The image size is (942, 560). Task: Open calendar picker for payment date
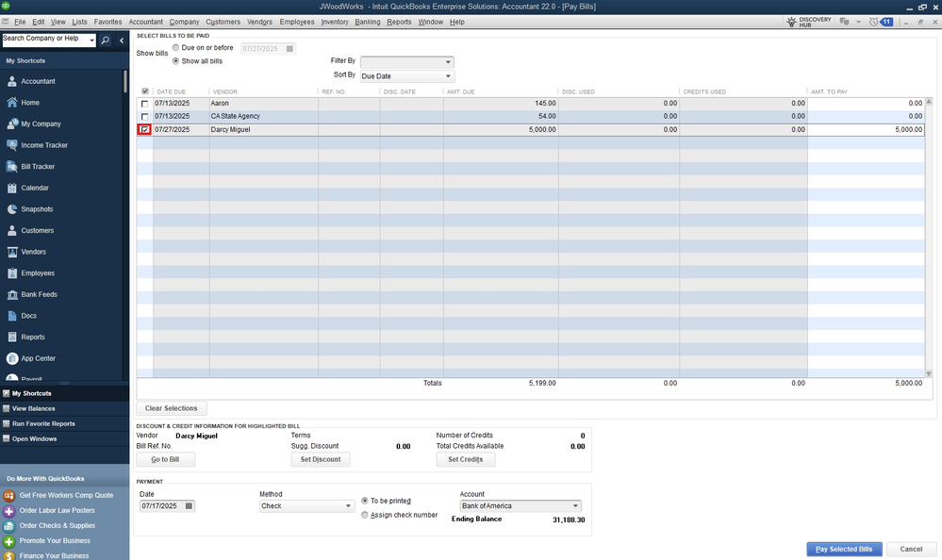tap(189, 506)
